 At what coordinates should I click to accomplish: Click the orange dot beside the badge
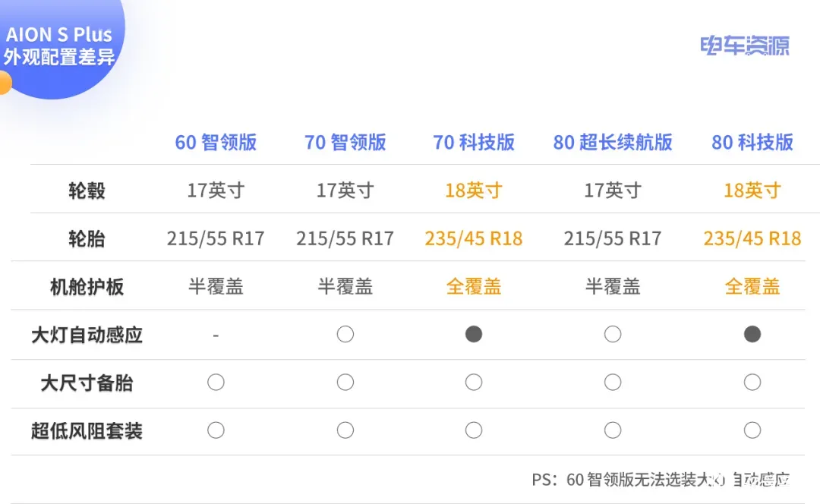[5, 83]
